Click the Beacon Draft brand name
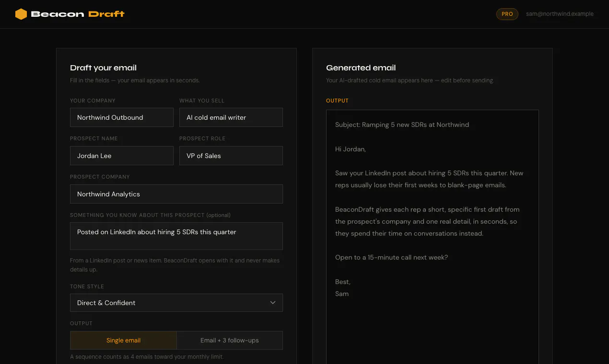 [x=78, y=14]
